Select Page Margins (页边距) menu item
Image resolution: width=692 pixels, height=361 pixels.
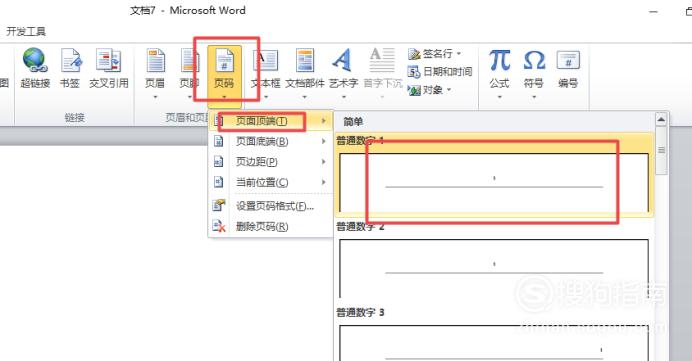pyautogui.click(x=270, y=162)
